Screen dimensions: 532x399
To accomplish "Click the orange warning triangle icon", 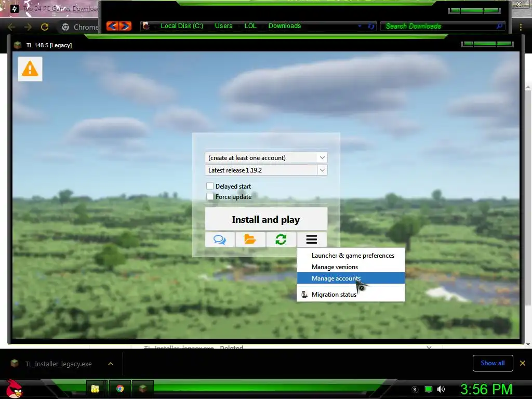I will tap(30, 69).
